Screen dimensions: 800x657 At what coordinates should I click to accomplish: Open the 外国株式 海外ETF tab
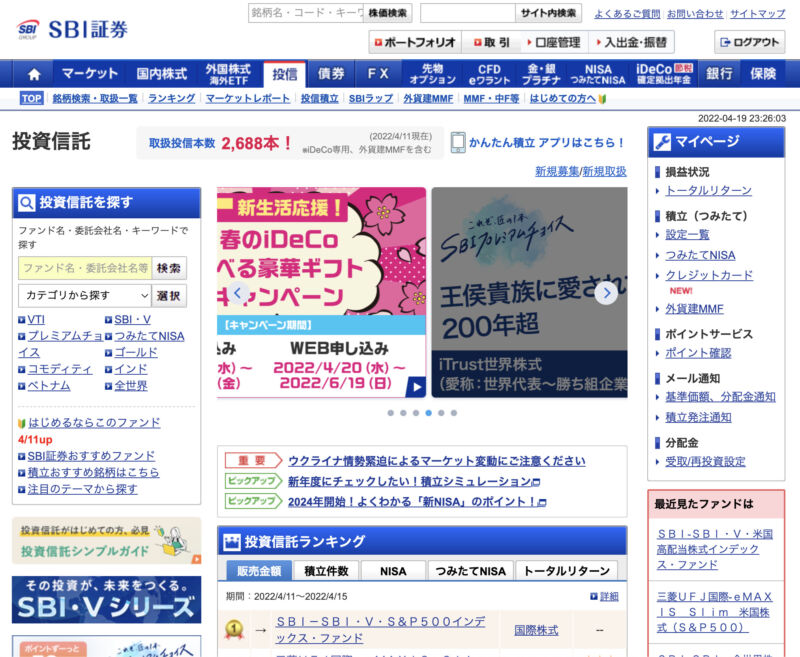click(x=229, y=74)
